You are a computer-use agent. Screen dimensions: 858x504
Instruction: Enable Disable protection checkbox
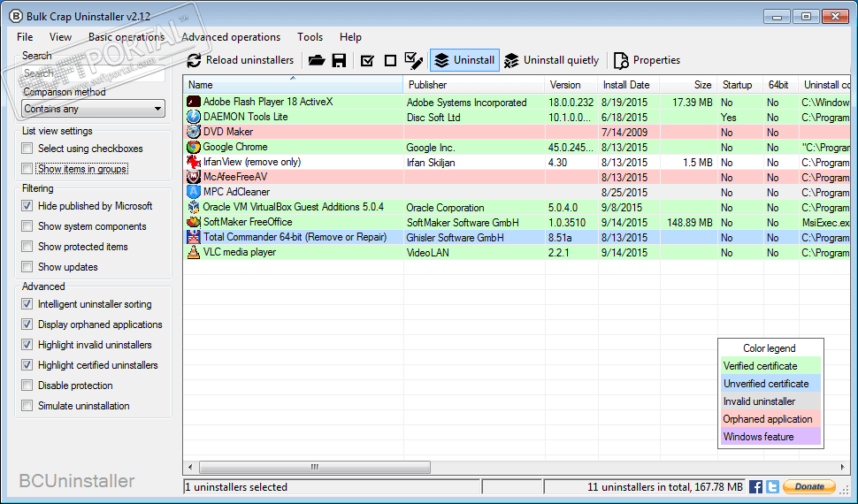[27, 386]
